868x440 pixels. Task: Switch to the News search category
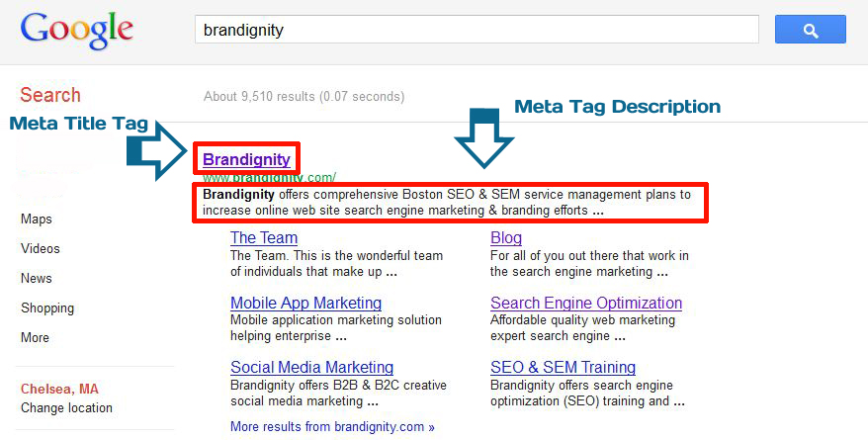37,278
